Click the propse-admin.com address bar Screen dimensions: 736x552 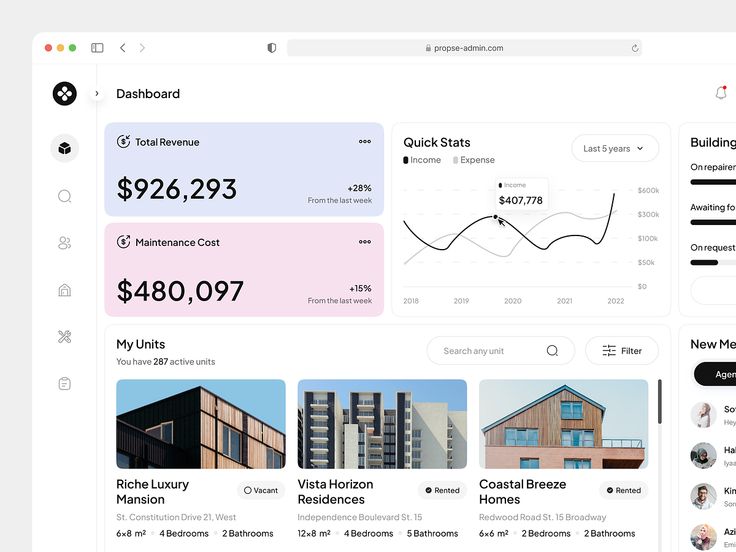[x=464, y=48]
